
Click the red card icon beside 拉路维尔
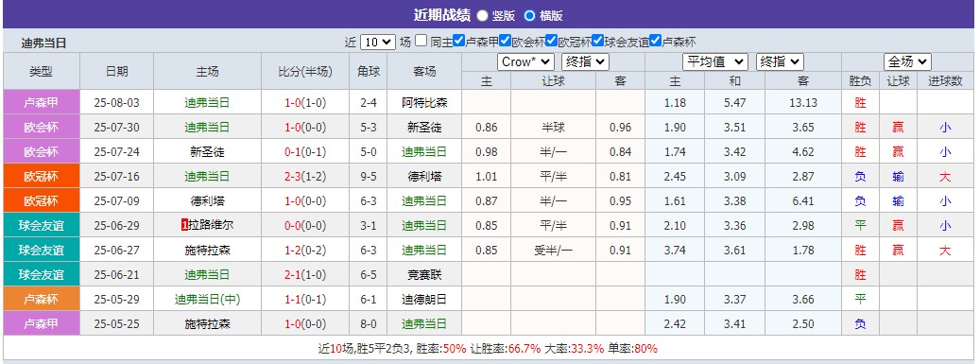[184, 225]
